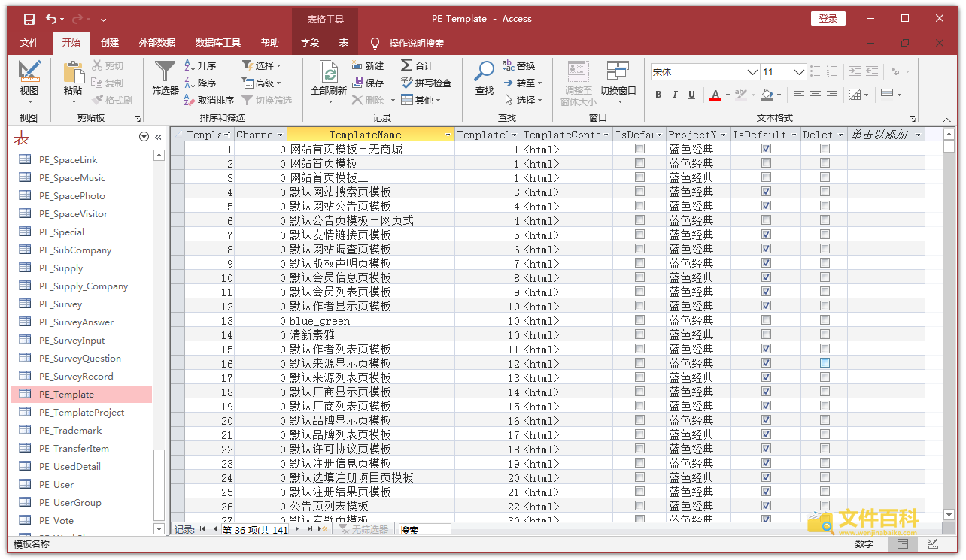Click the record search (搜索) box
The image size is (966, 560).
coord(425,529)
